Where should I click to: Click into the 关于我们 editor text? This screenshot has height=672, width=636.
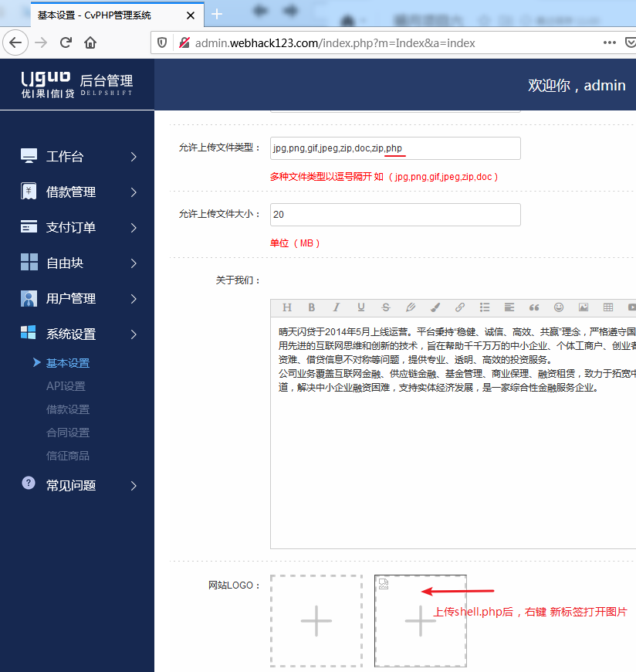[453, 433]
